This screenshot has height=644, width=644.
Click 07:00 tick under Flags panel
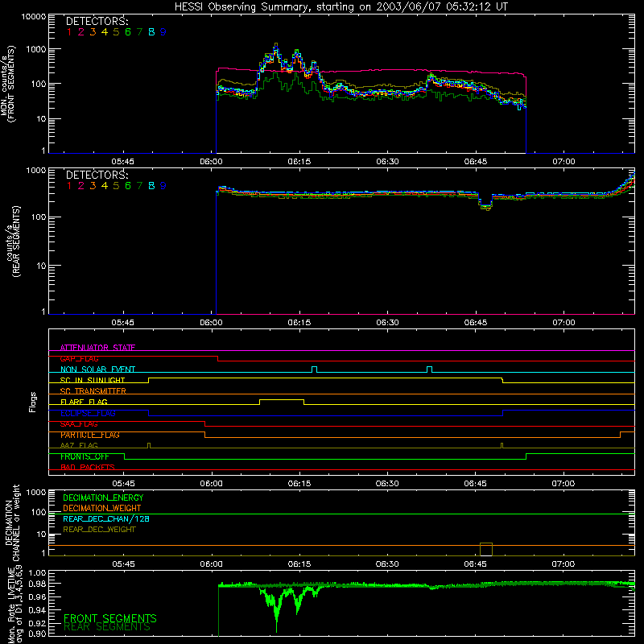click(563, 484)
